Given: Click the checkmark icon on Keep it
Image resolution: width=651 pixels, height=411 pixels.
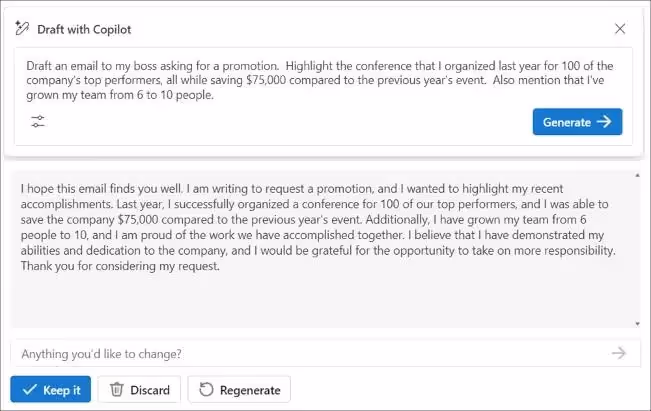Looking at the screenshot, I should pyautogui.click(x=29, y=390).
